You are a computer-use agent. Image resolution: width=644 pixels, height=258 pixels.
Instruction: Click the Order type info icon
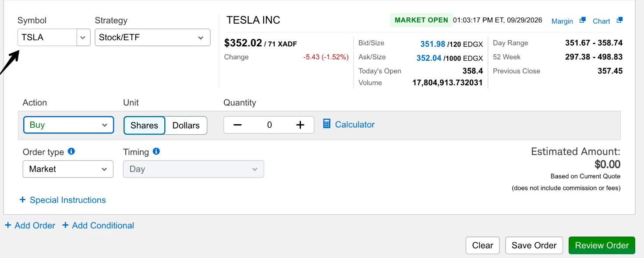[x=71, y=151]
